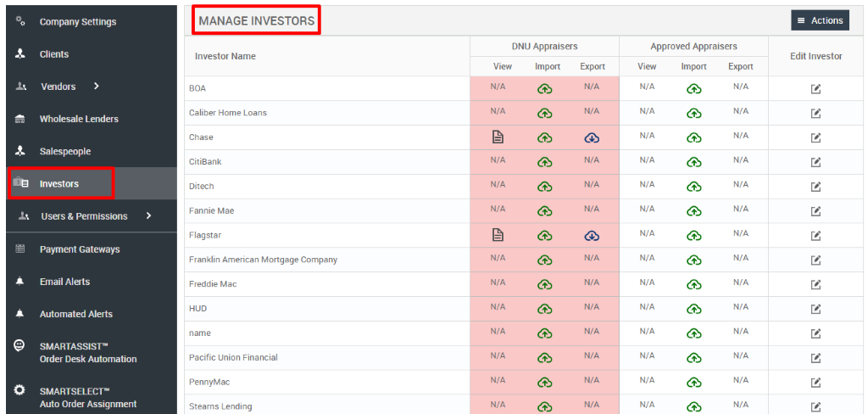This screenshot has width=868, height=414.
Task: Import approved appraisers for Ditech
Action: (x=693, y=187)
